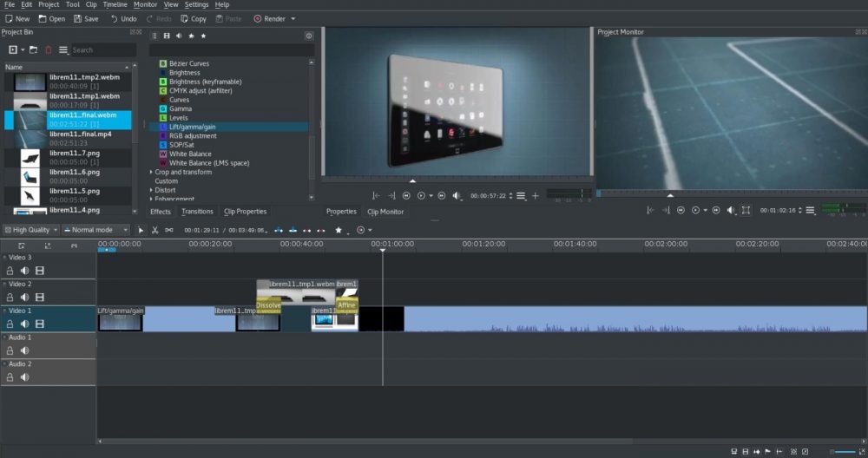Click the Open button
This screenshot has width=868, height=458.
(x=51, y=19)
